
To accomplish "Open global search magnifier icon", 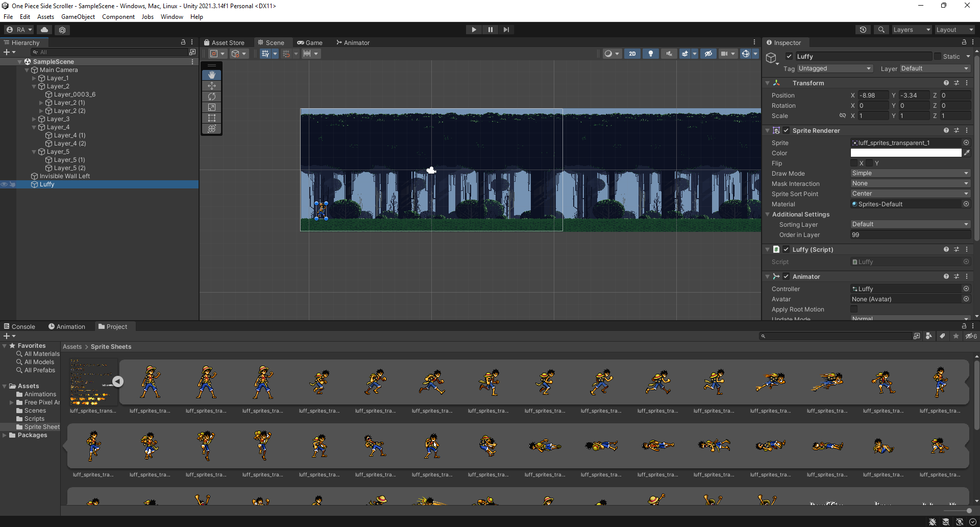I will tap(881, 30).
